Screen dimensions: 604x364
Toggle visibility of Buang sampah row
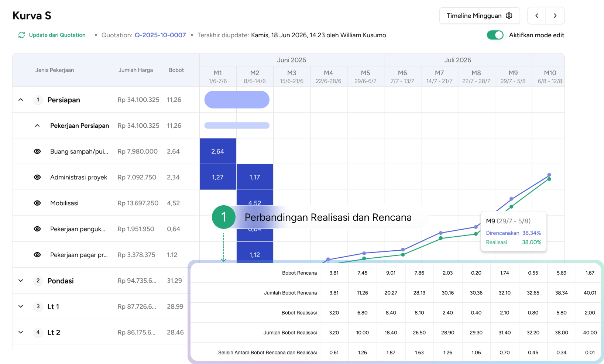tap(37, 151)
